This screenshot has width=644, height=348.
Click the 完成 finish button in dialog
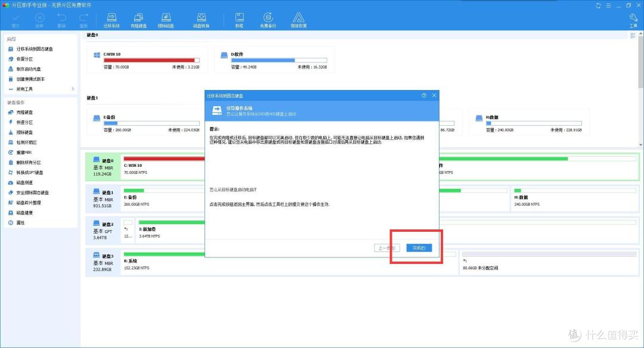[419, 247]
